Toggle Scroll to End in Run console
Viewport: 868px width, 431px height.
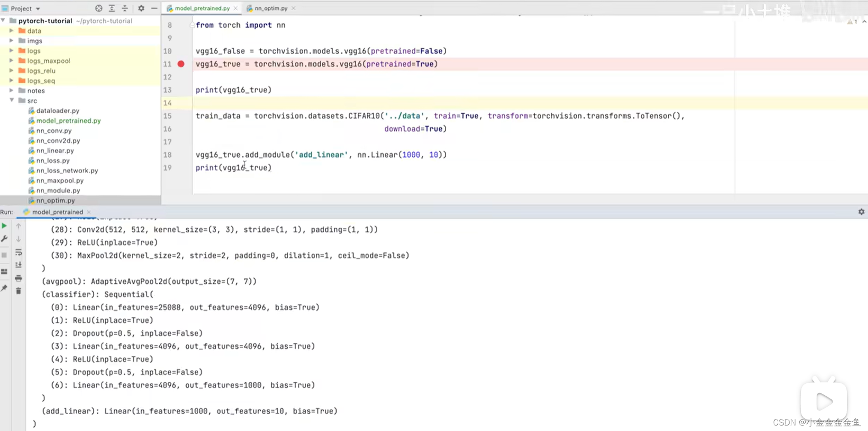point(18,265)
